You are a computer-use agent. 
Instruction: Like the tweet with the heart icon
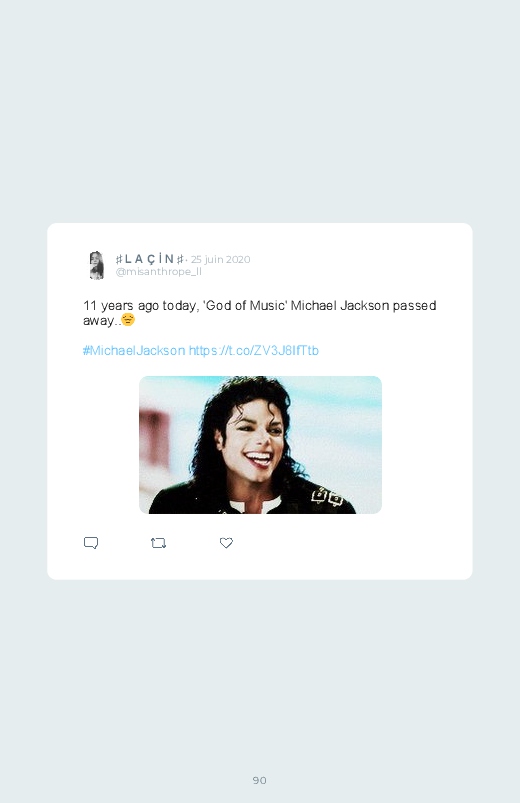pyautogui.click(x=226, y=543)
